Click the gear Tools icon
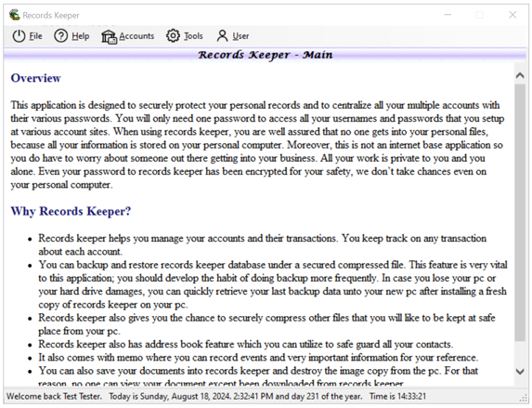532x408 pixels. coord(173,35)
